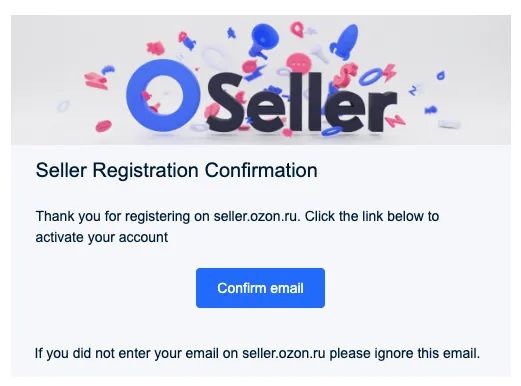This screenshot has height=386, width=521.
Task: Click the pink speech bubble with dots
Action: pyautogui.click(x=299, y=63)
